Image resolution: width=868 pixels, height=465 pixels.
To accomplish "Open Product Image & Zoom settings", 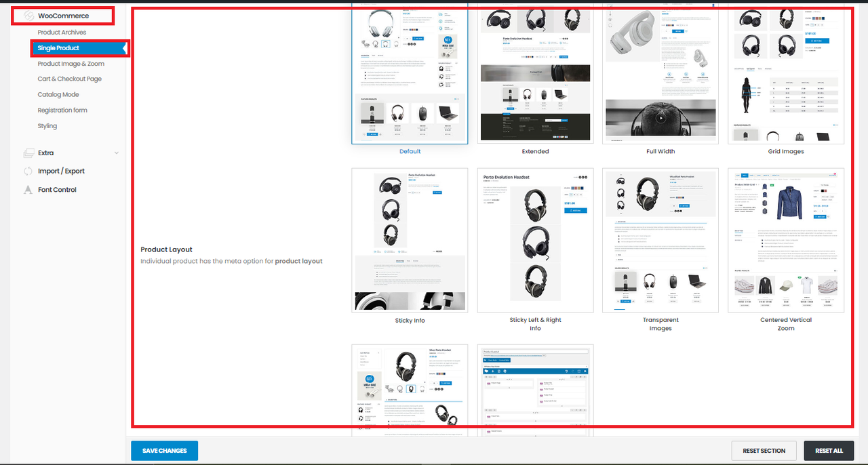I will click(71, 64).
